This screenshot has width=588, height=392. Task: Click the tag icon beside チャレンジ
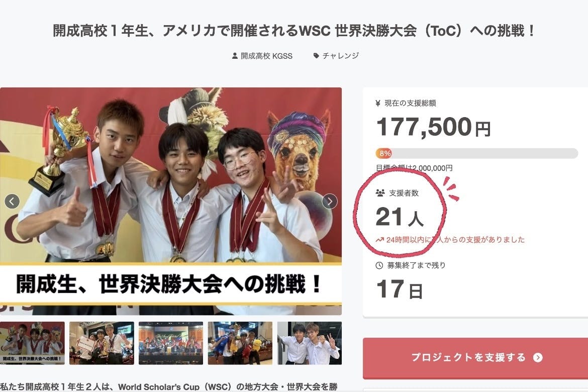[x=316, y=55]
